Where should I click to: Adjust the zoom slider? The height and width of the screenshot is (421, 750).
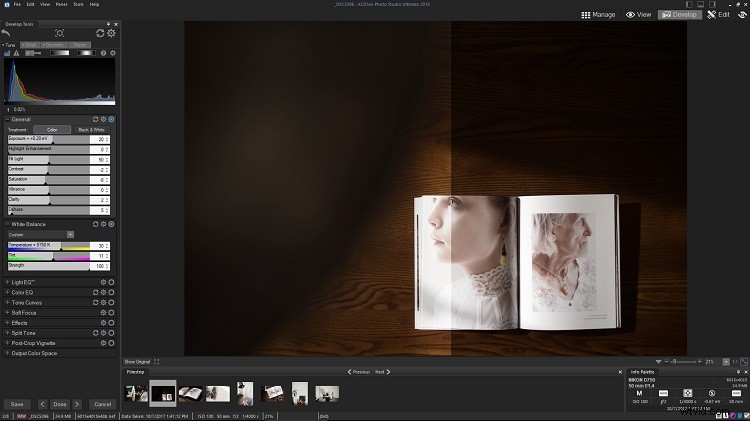click(683, 362)
